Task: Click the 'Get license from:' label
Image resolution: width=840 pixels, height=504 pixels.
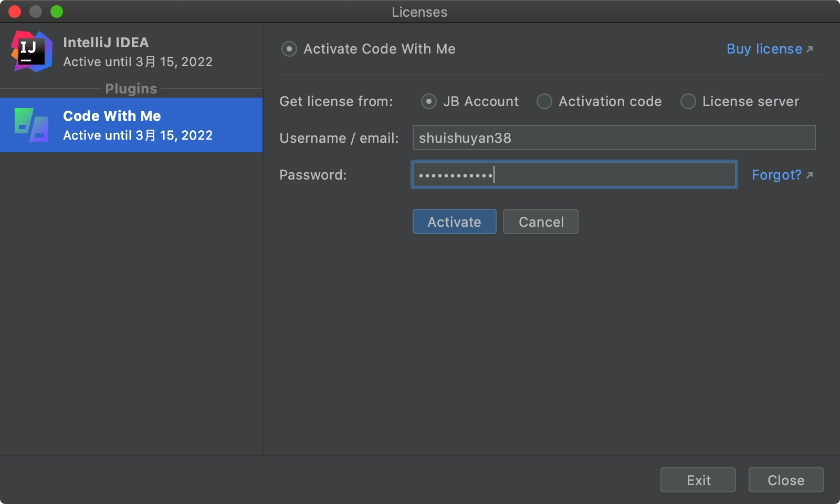Action: pyautogui.click(x=336, y=101)
